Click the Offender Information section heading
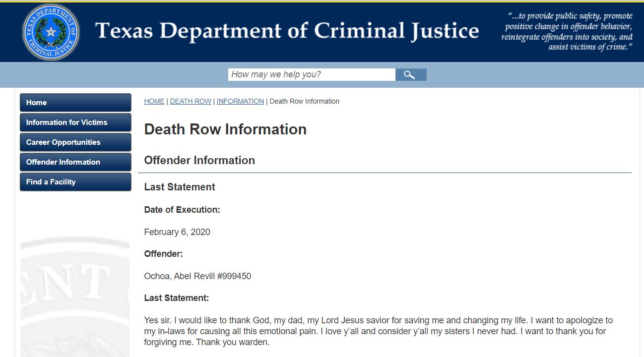The width and height of the screenshot is (644, 357). coord(199,160)
